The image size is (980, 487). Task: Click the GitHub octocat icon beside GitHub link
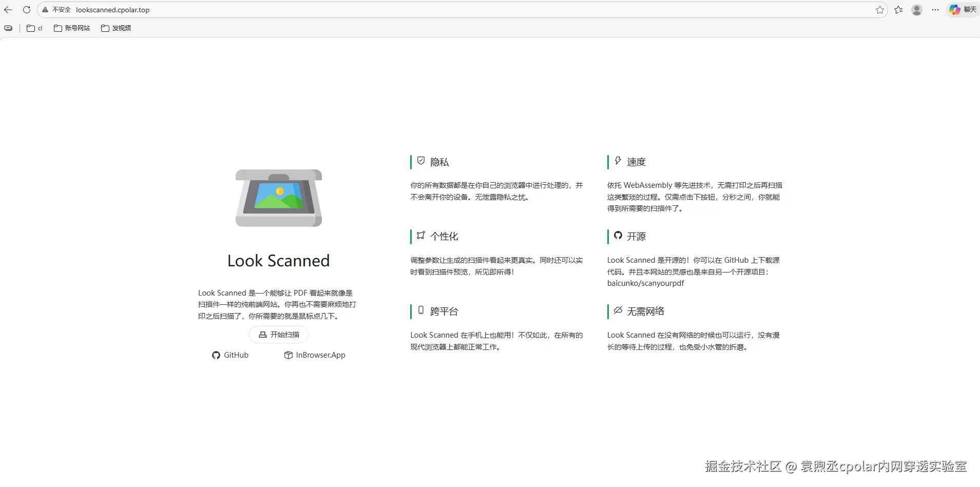point(216,355)
